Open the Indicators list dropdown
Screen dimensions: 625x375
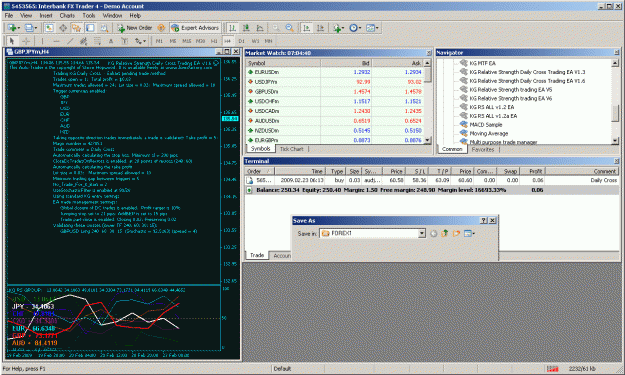coord(338,28)
